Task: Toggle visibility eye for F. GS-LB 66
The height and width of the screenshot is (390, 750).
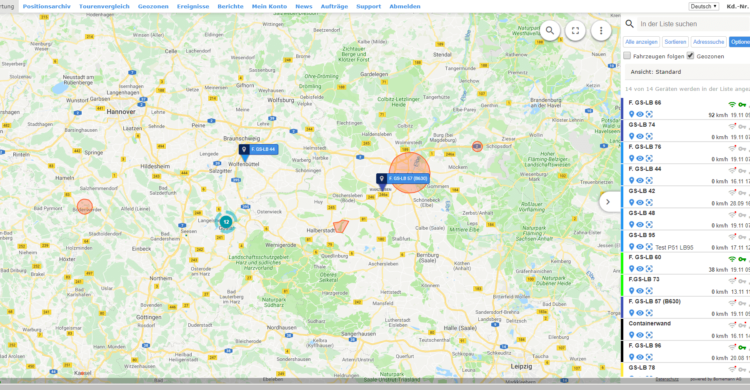Action: [640, 114]
